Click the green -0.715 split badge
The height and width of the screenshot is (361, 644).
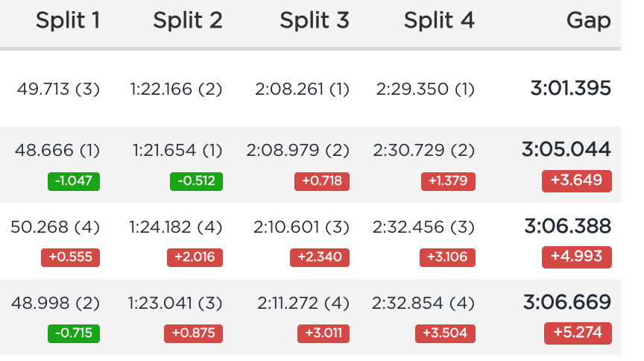click(x=74, y=333)
